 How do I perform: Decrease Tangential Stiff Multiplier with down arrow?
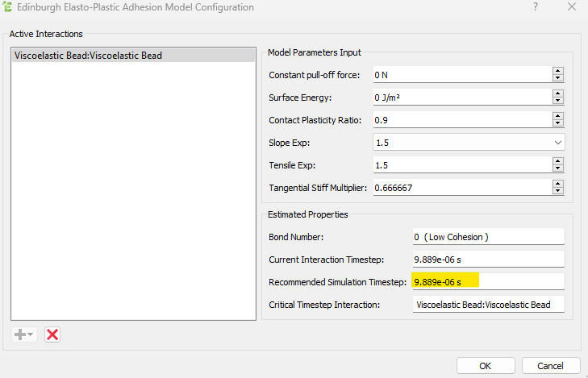(x=558, y=191)
